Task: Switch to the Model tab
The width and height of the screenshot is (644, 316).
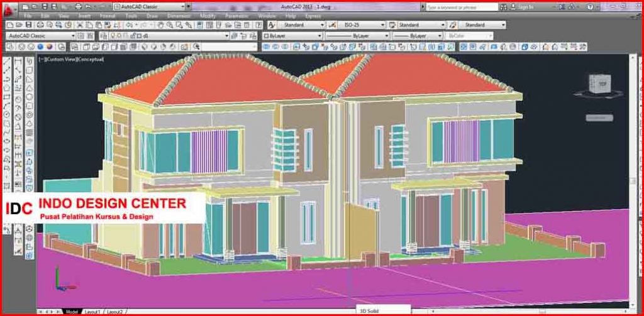Action: [x=72, y=312]
